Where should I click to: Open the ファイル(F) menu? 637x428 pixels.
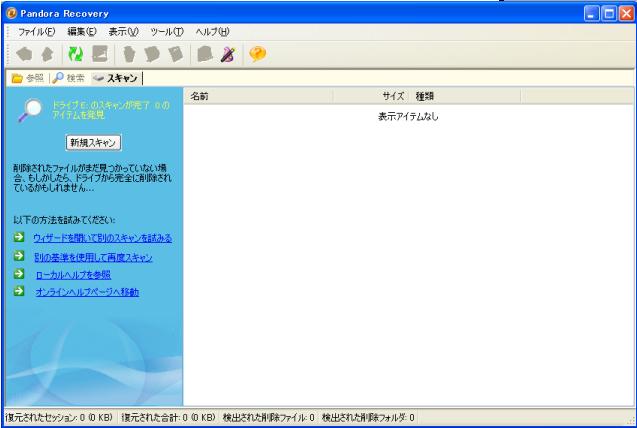tap(37, 32)
